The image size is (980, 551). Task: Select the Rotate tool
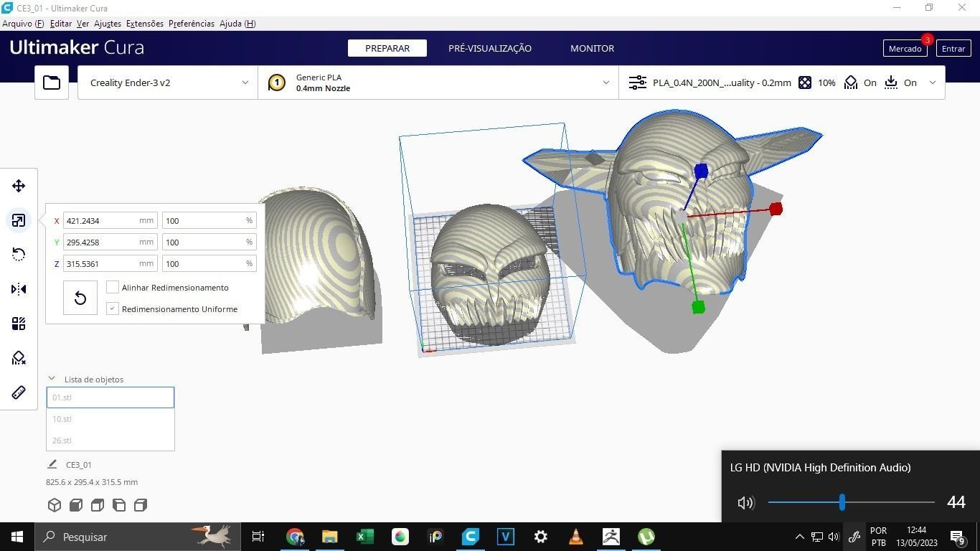pos(19,255)
